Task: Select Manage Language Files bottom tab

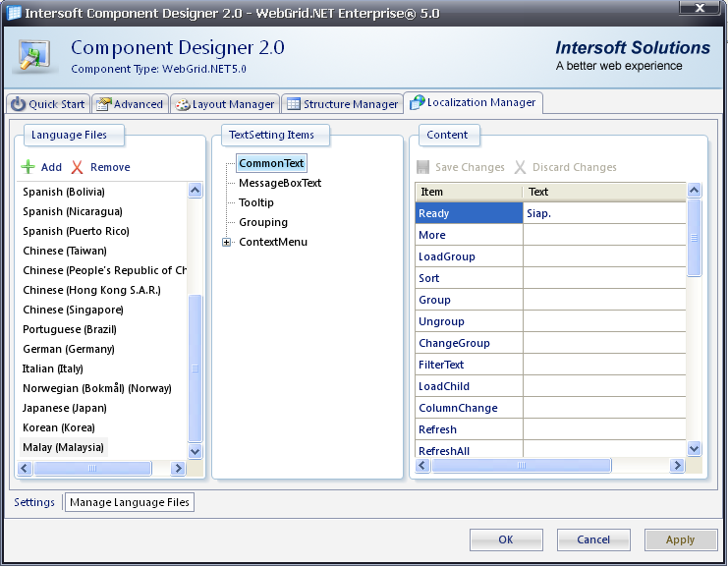Action: (130, 502)
